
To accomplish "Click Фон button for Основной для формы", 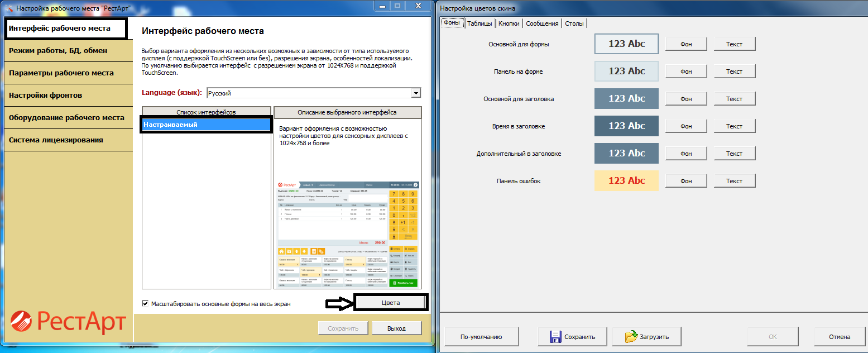I will click(x=686, y=44).
